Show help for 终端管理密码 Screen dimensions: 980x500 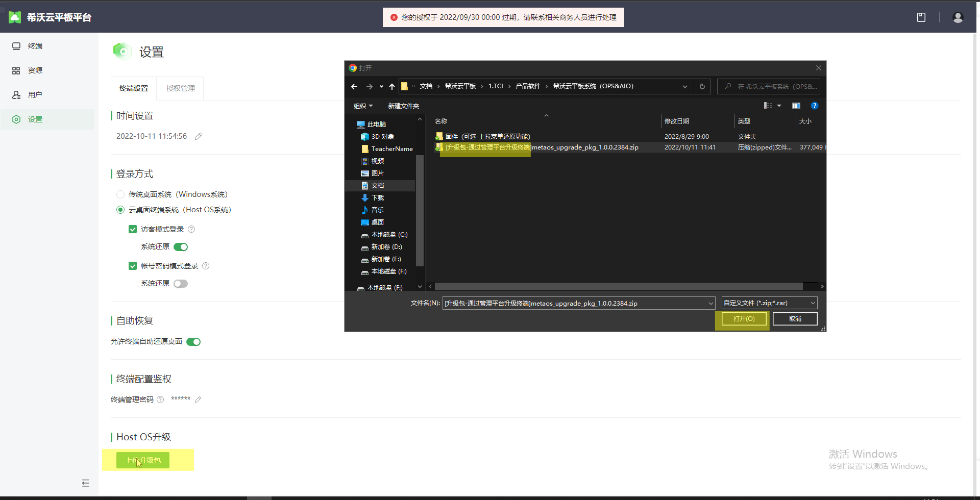pos(160,399)
